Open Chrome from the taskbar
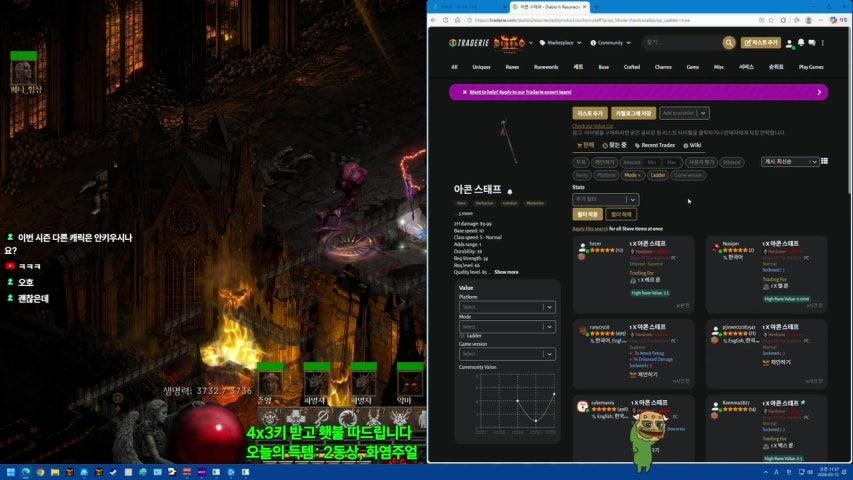 point(40,472)
